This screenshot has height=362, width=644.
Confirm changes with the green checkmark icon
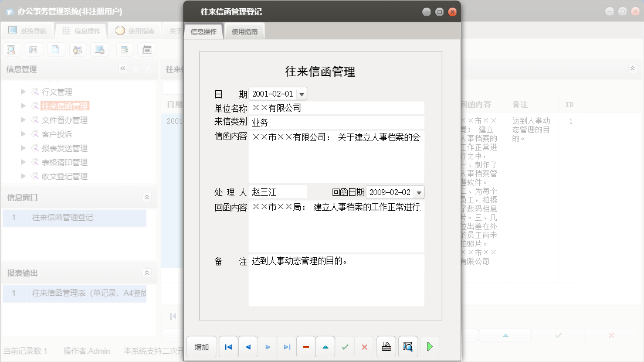345,347
